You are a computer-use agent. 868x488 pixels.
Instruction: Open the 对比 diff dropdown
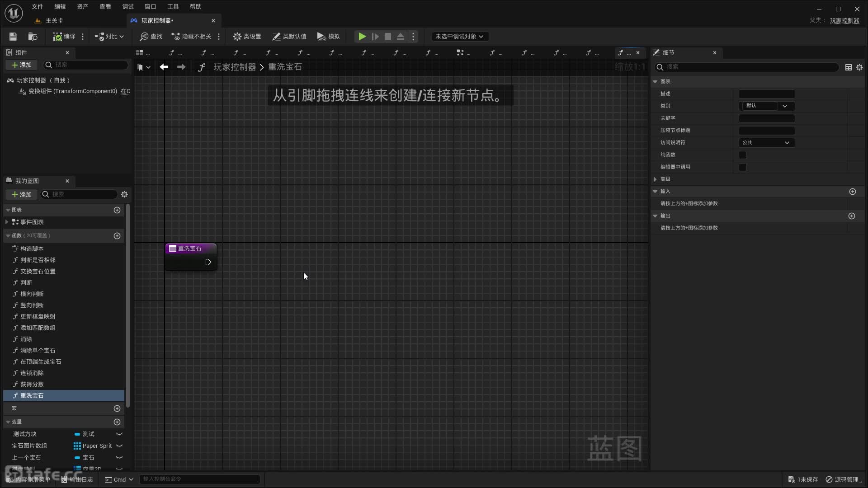point(109,37)
